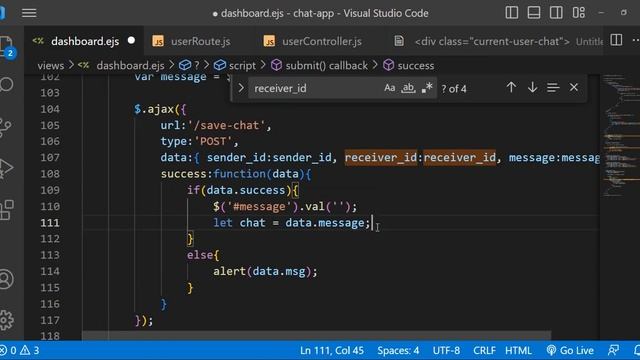Click 'alert(data.msg);' on line 114
This screenshot has height=360, width=640.
[265, 271]
